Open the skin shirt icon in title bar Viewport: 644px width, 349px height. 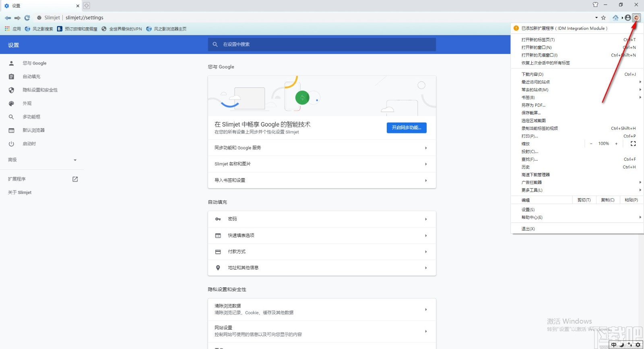pyautogui.click(x=595, y=5)
